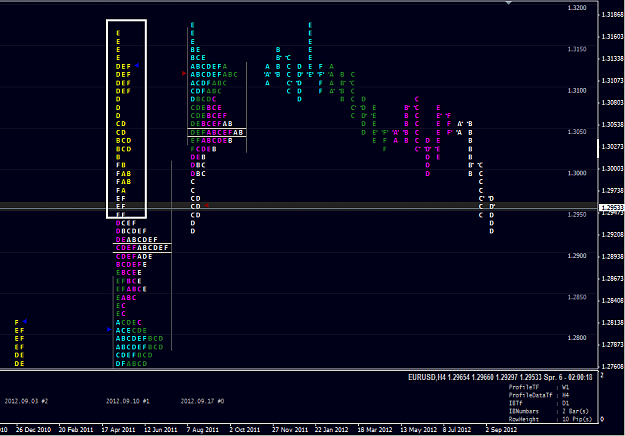Click the 1.3000 grid price label
This screenshot has width=625, height=436.
[x=577, y=173]
